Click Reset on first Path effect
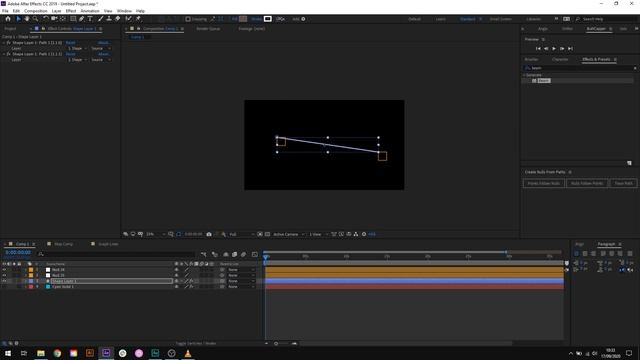 [x=71, y=42]
